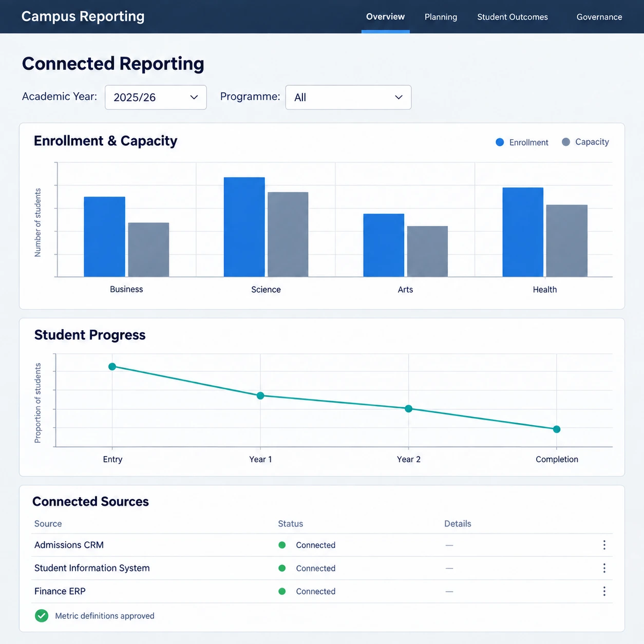The image size is (644, 644).
Task: Select the Student Information System source name
Action: [92, 568]
